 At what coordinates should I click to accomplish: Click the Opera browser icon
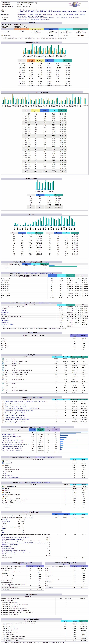tap(3, 497)
